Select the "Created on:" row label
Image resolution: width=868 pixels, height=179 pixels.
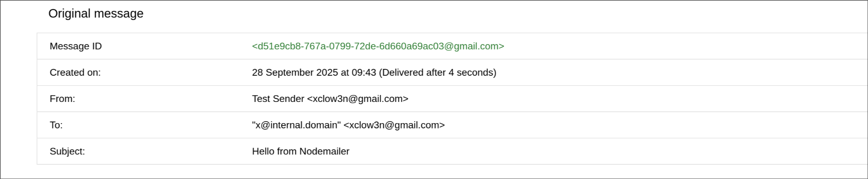(x=75, y=73)
